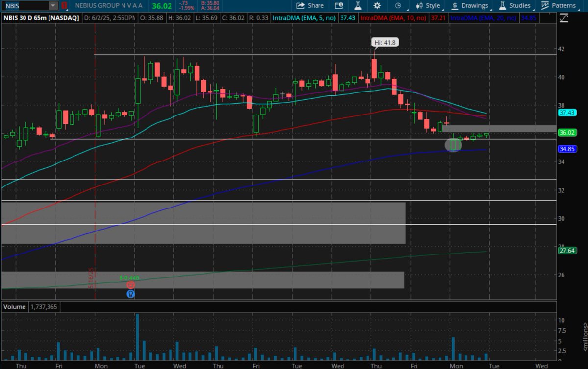588x369 pixels.
Task: Open the Drawings menu
Action: 469,5
